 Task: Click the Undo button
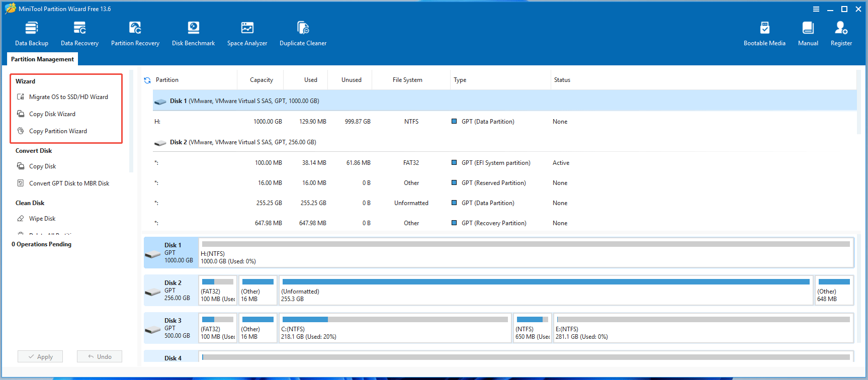pyautogui.click(x=100, y=356)
